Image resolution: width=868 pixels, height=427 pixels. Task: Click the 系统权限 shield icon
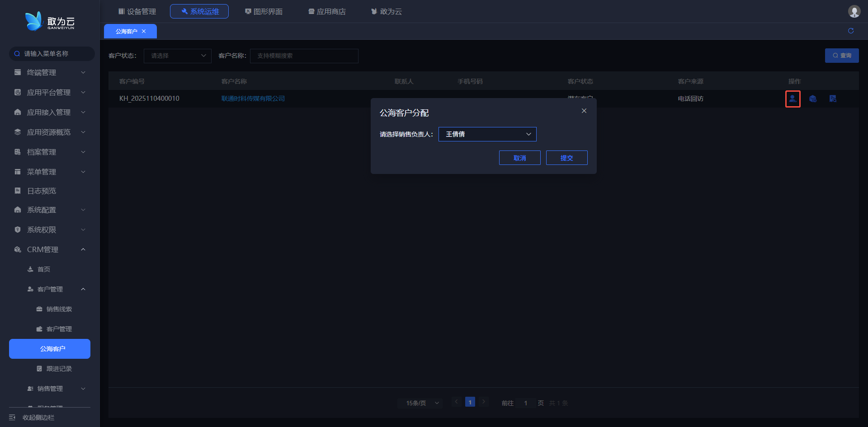(x=18, y=230)
